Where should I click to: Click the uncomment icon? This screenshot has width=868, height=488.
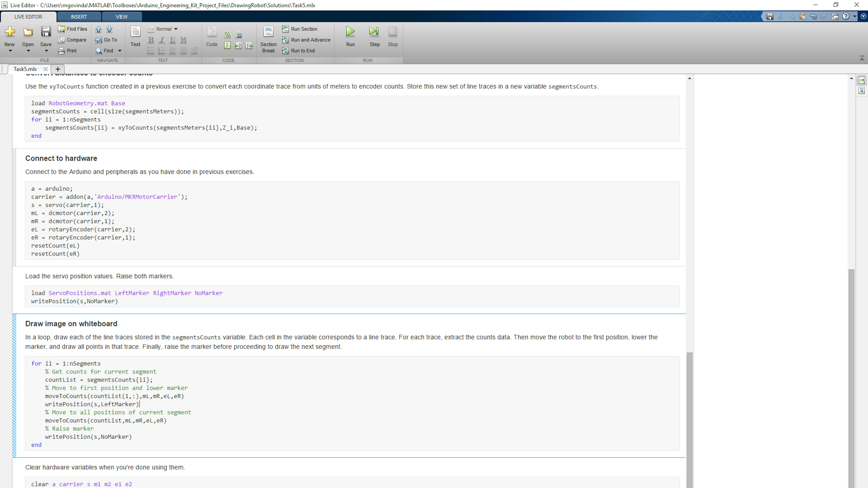(238, 34)
